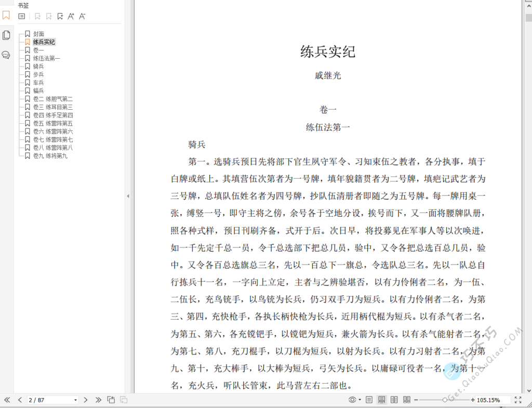Toggle the bookmarks sidebar panel
532x408 pixels.
pos(6,16)
